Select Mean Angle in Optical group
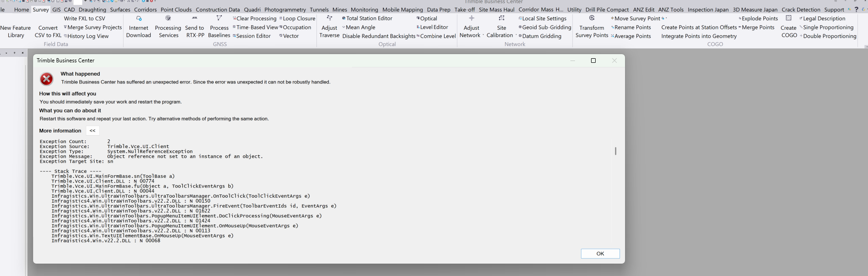 (x=359, y=28)
